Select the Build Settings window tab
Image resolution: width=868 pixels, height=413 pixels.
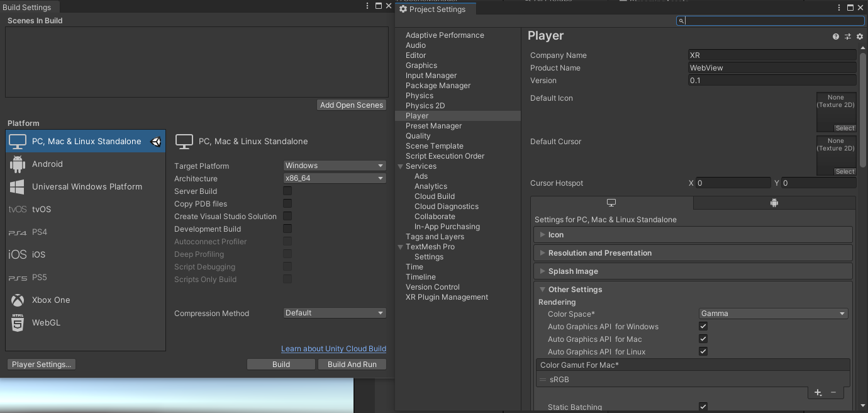[28, 8]
